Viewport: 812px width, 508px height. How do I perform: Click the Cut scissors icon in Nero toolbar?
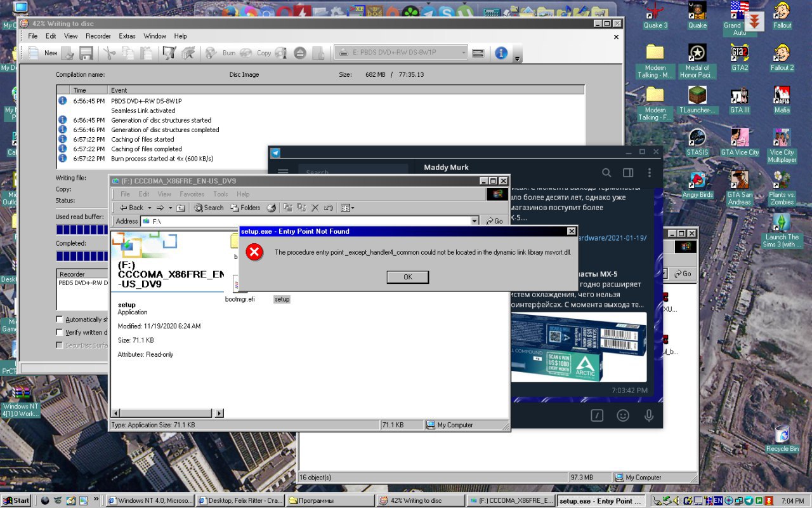pyautogui.click(x=109, y=53)
